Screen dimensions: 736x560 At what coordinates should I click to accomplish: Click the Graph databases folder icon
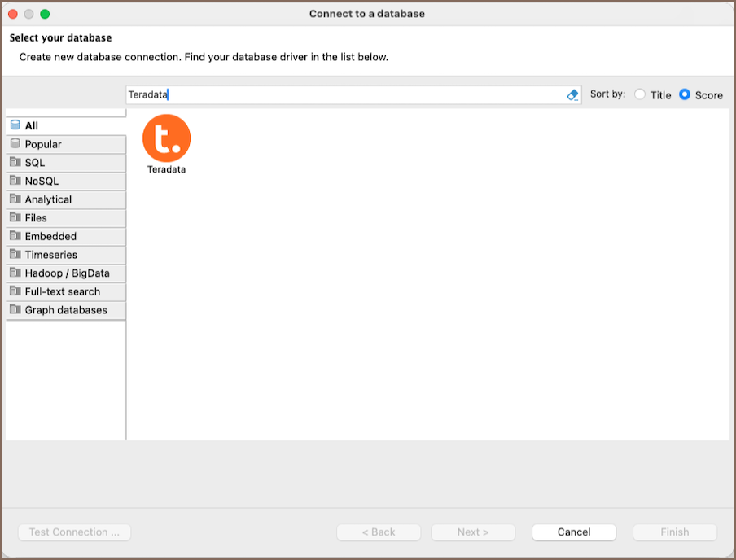click(x=15, y=310)
